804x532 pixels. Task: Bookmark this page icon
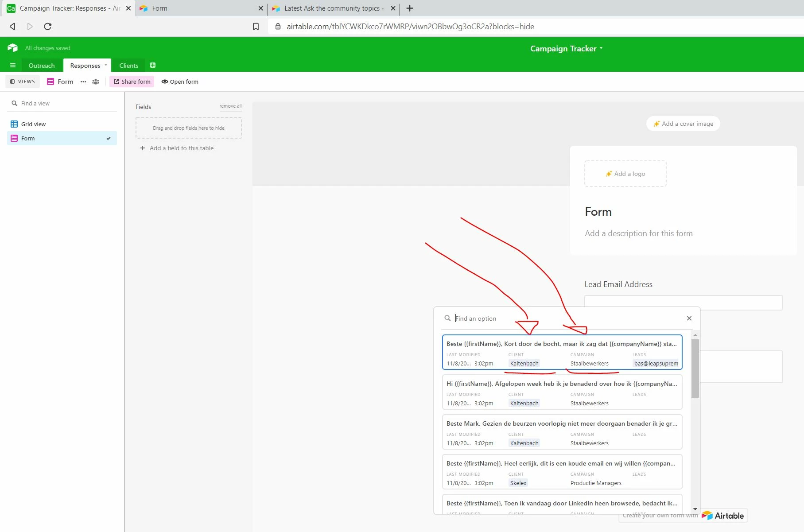click(x=256, y=27)
